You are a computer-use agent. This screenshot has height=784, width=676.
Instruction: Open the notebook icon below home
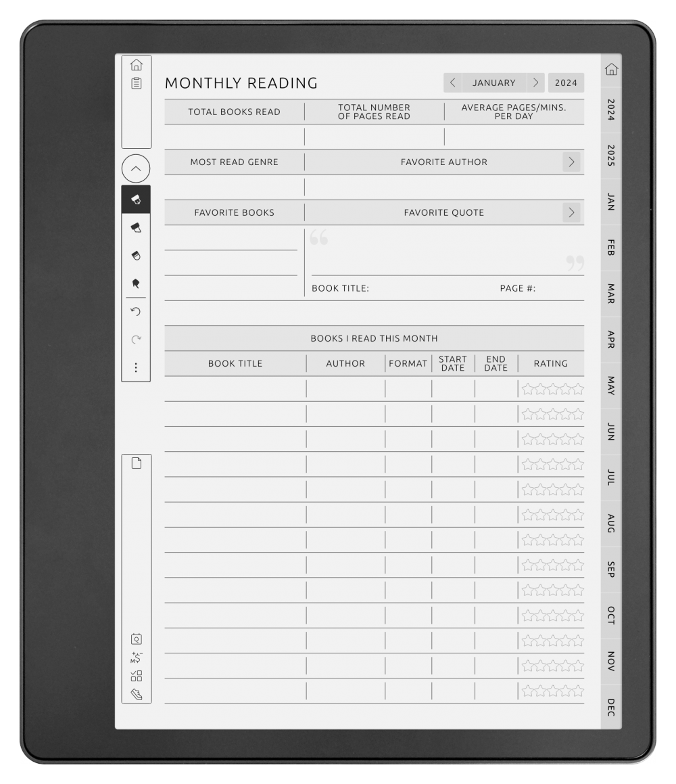136,83
